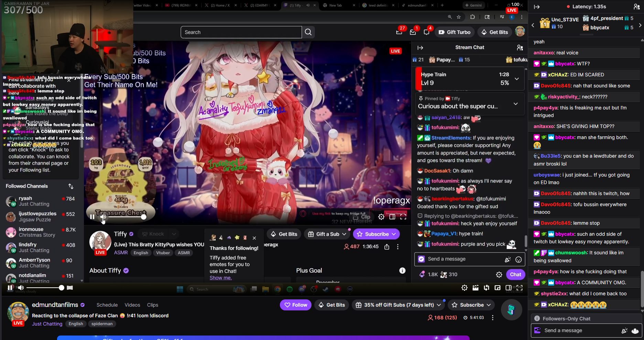Mute the edmundtanfilms stream volume
This screenshot has width=644, height=340.
click(21, 288)
